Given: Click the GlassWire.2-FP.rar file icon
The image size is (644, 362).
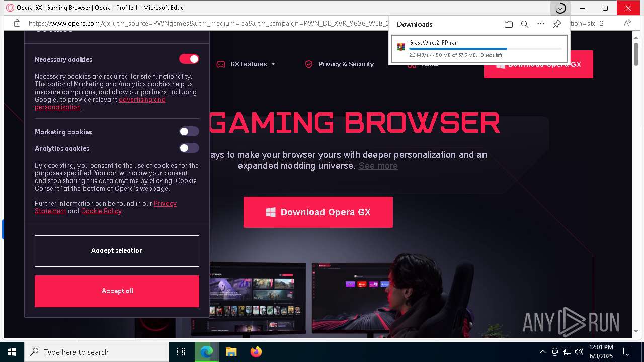Looking at the screenshot, I should coord(401,47).
